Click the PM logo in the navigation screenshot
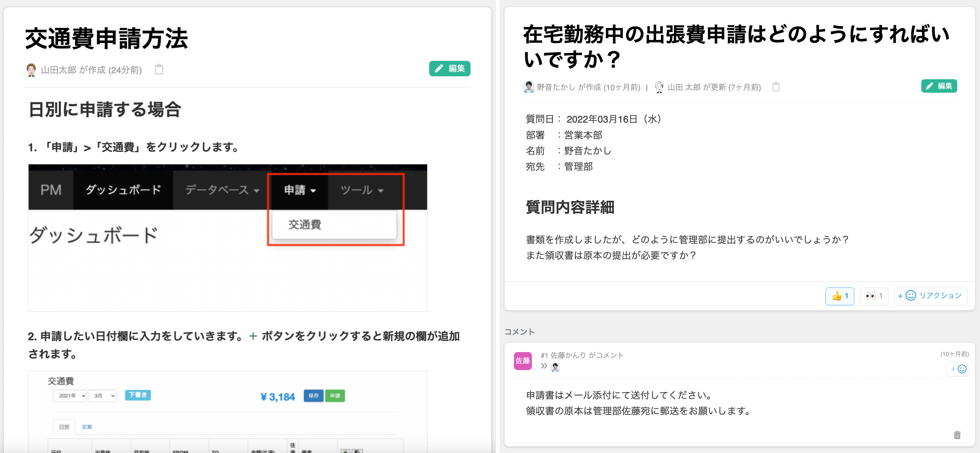980x453 pixels. (50, 189)
